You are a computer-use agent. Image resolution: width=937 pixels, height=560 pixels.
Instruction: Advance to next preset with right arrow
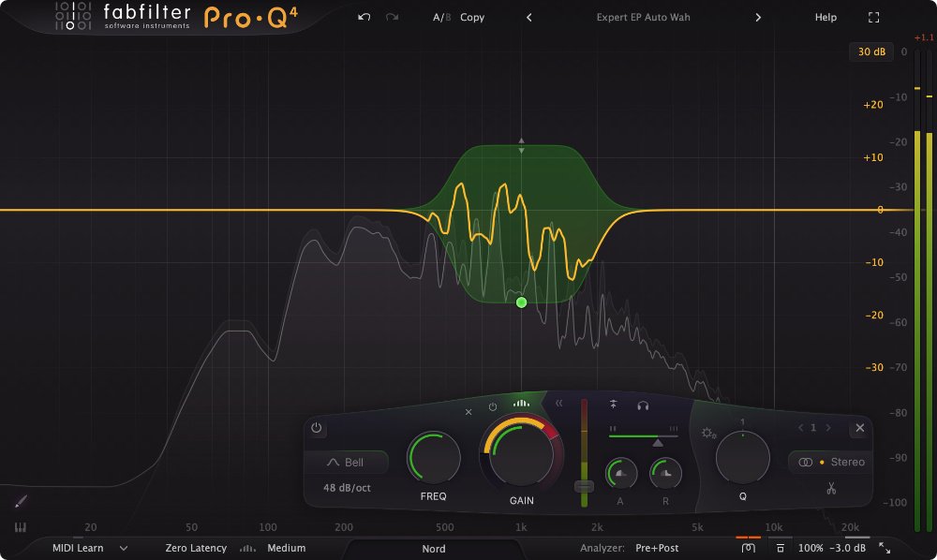point(757,17)
